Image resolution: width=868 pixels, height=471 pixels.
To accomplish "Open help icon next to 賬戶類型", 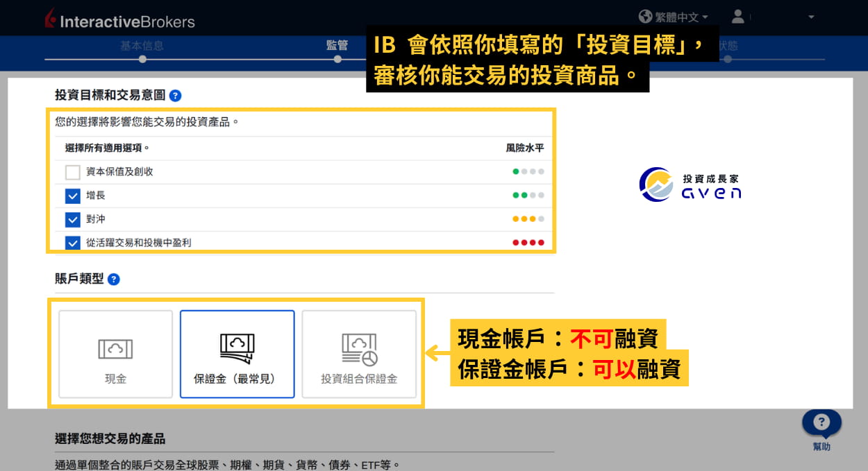I will point(114,280).
